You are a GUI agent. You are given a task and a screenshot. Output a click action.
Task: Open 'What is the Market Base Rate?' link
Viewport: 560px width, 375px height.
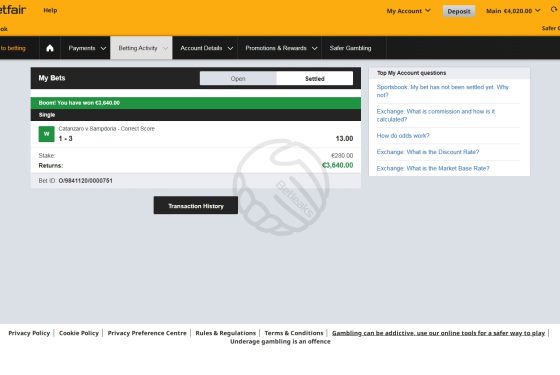point(433,169)
